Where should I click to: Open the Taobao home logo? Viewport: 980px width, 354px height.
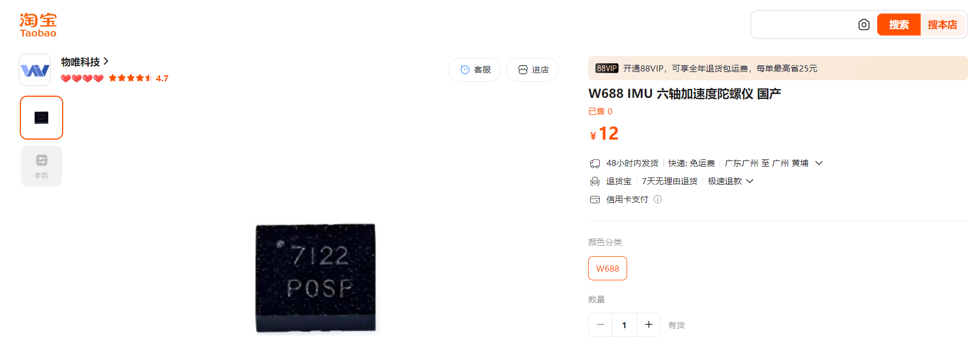point(38,25)
